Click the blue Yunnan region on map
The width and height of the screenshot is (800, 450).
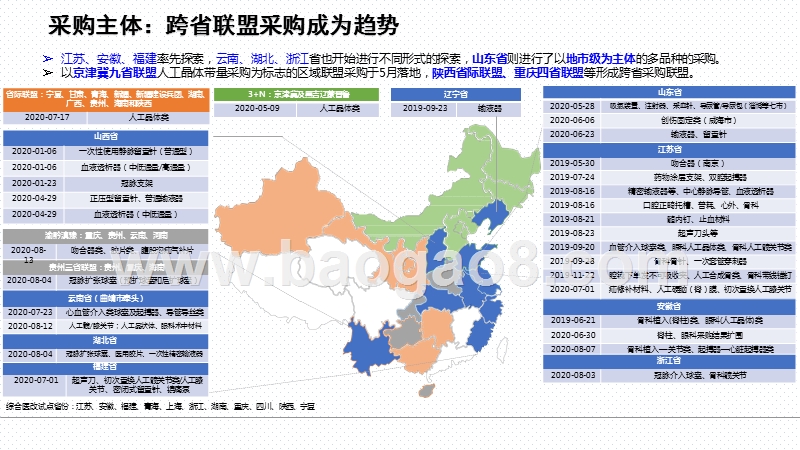coord(368,348)
